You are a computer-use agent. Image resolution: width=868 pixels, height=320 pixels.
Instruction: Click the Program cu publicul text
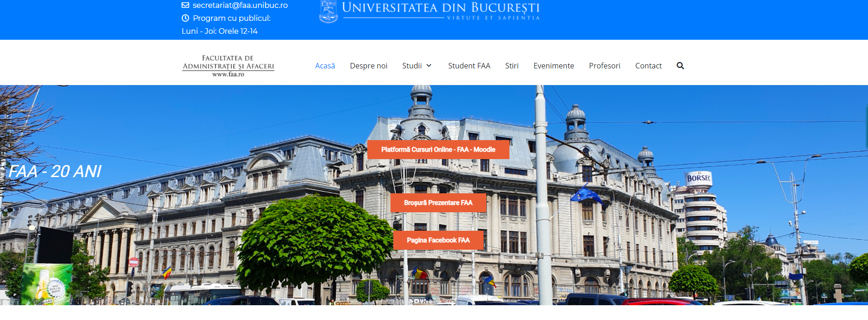pyautogui.click(x=231, y=18)
